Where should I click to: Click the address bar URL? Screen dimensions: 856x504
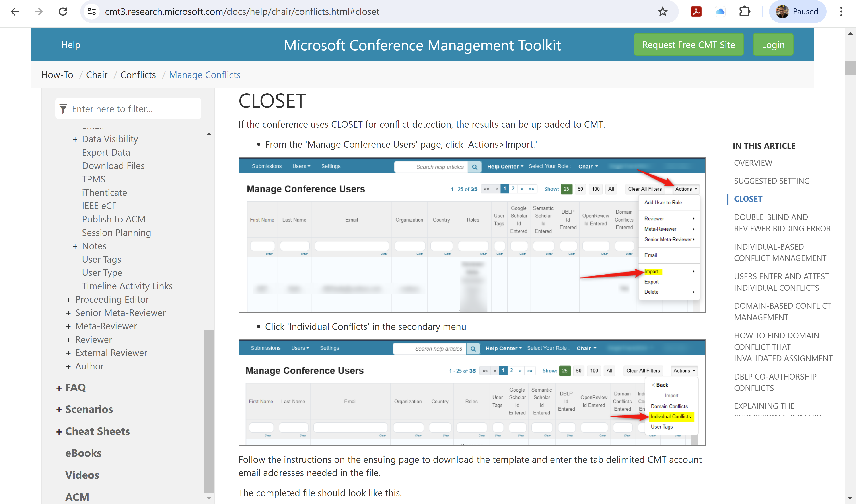pyautogui.click(x=242, y=12)
